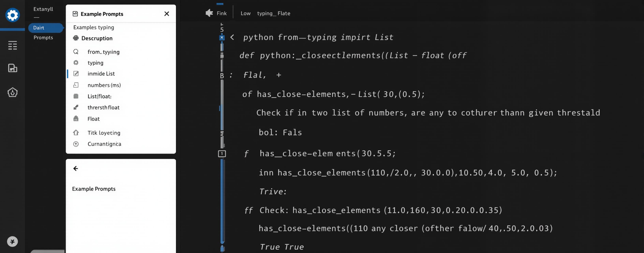Click the Extanyll title
The height and width of the screenshot is (253, 644).
[x=43, y=9]
